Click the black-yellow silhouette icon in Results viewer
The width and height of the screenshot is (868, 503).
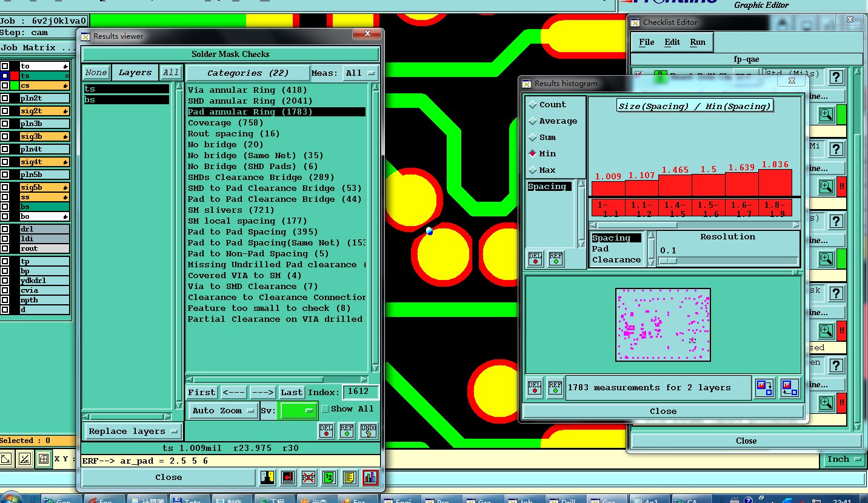267,478
